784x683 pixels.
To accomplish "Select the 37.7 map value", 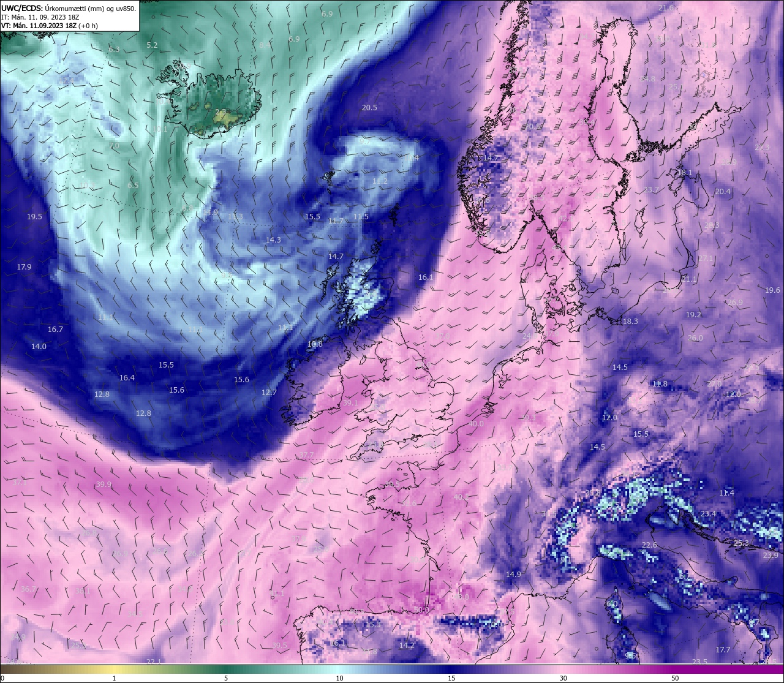I will pos(306,455).
